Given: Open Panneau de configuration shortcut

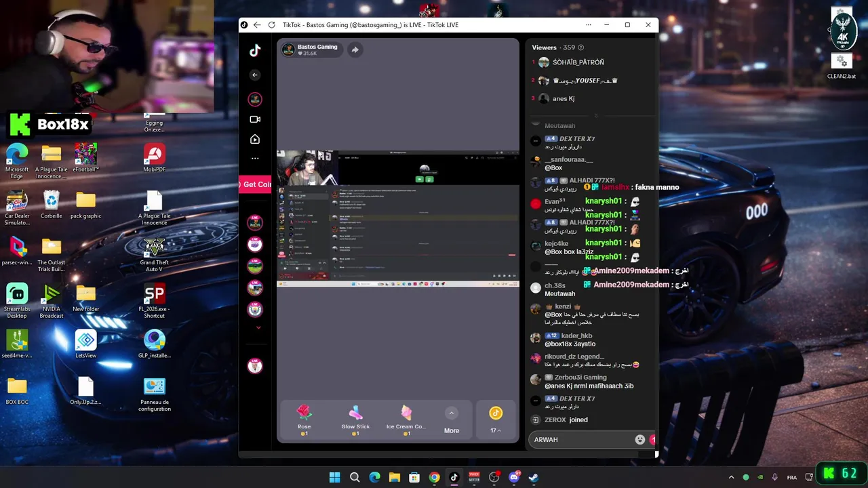Looking at the screenshot, I should 155,394.
